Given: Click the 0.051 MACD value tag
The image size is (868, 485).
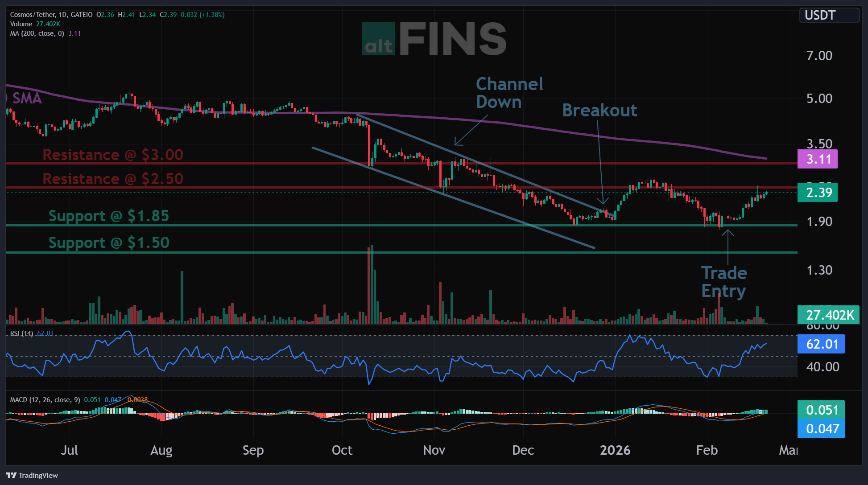Looking at the screenshot, I should pyautogui.click(x=821, y=410).
